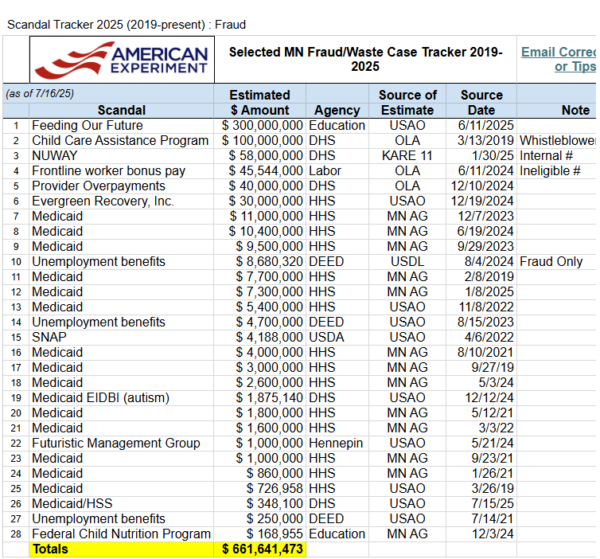Click the USDA agency cell
This screenshot has width=600, height=559.
[x=337, y=337]
